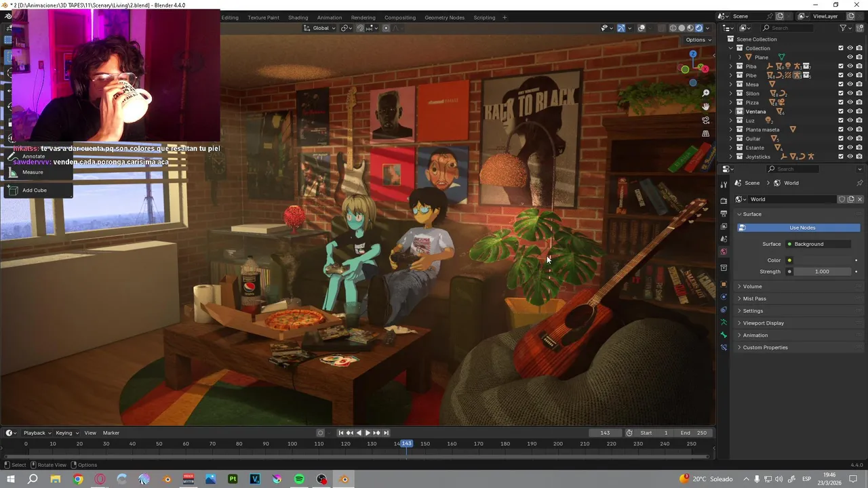Switch to the Scripting workspace tab

coord(484,18)
